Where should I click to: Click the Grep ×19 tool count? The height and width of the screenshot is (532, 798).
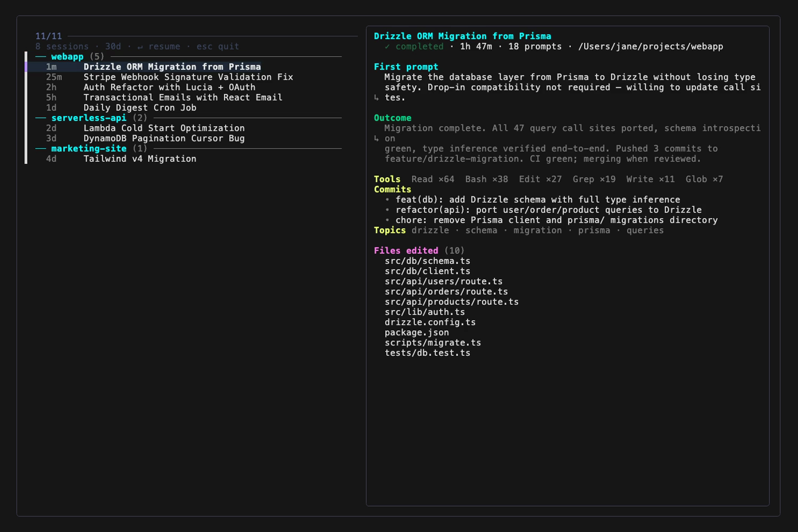click(x=594, y=179)
